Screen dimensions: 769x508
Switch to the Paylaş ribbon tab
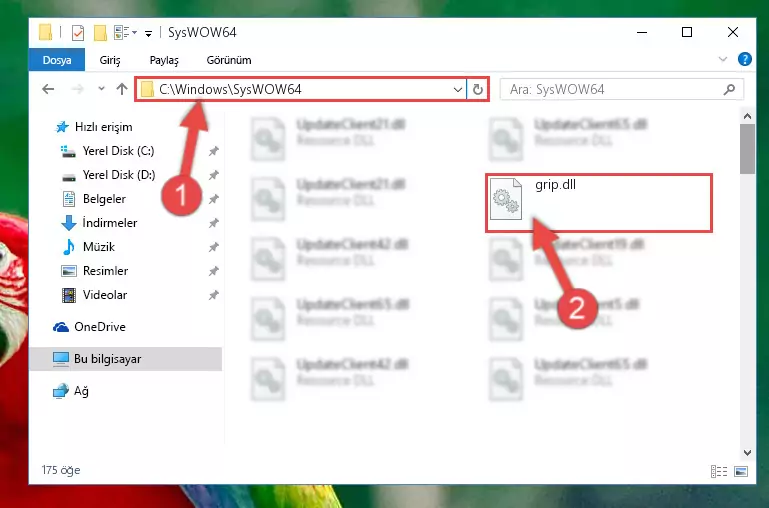click(x=164, y=60)
